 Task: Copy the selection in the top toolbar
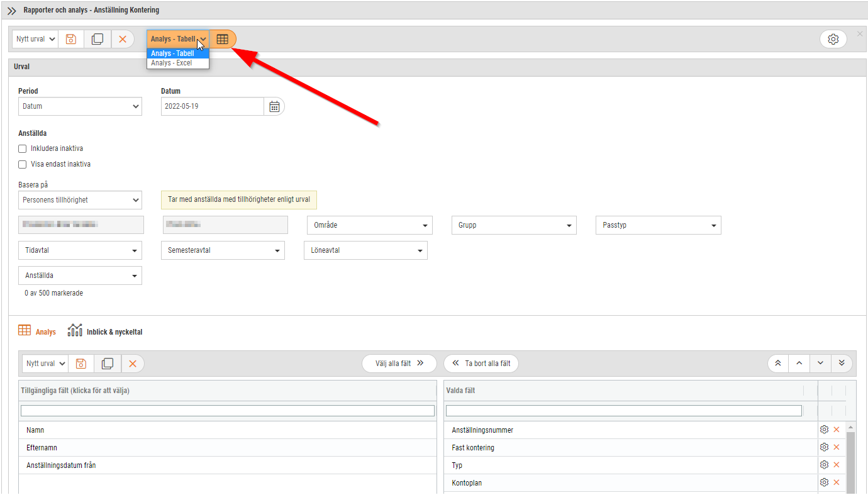(97, 39)
